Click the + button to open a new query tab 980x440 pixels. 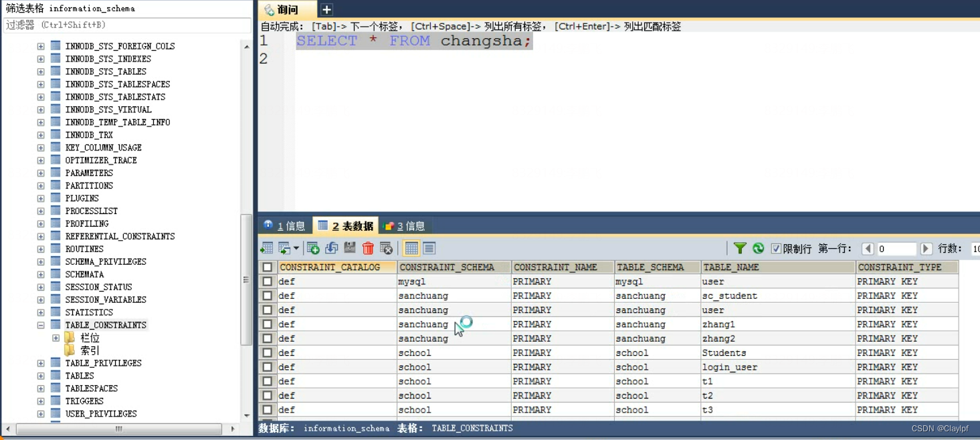325,10
